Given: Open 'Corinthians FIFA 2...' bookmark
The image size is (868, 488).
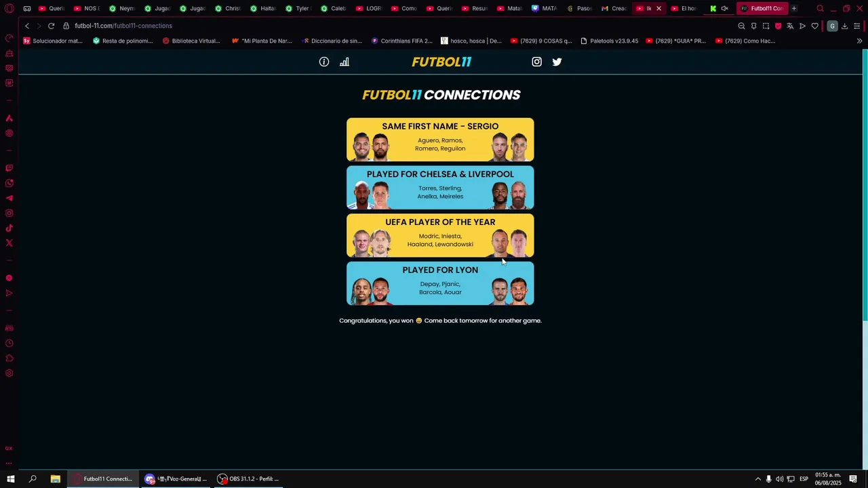Looking at the screenshot, I should (x=401, y=41).
